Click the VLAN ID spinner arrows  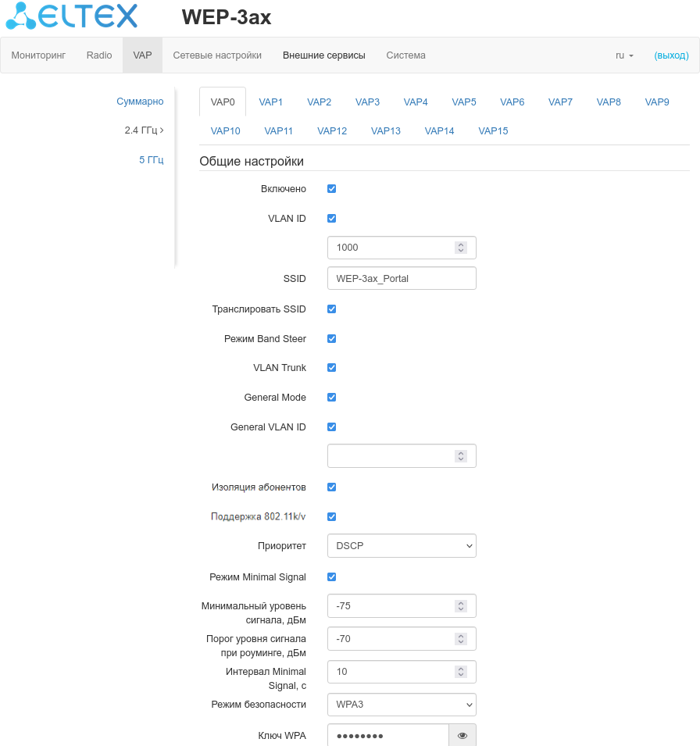pyautogui.click(x=461, y=248)
